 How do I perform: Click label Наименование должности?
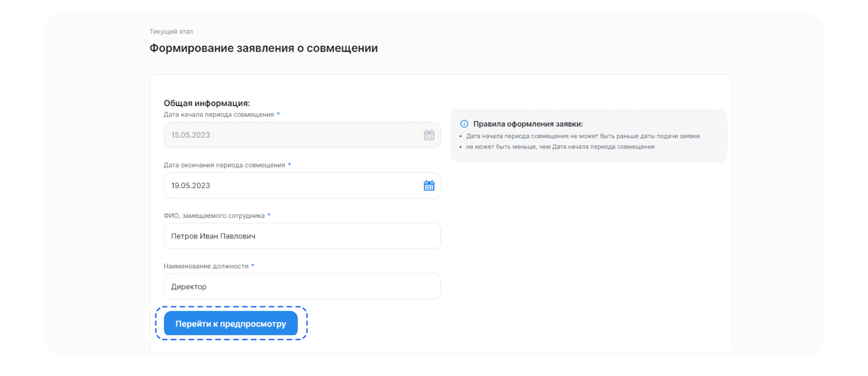point(206,266)
